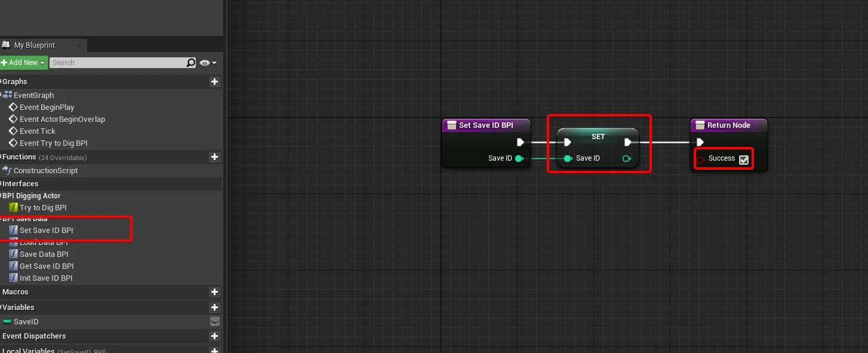This screenshot has width=868, height=353.
Task: Switch to the My Blueprint tab
Action: point(35,45)
